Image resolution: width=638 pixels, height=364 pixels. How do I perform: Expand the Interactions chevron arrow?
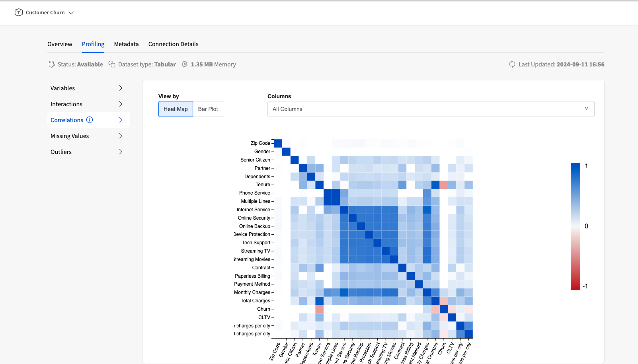[121, 104]
